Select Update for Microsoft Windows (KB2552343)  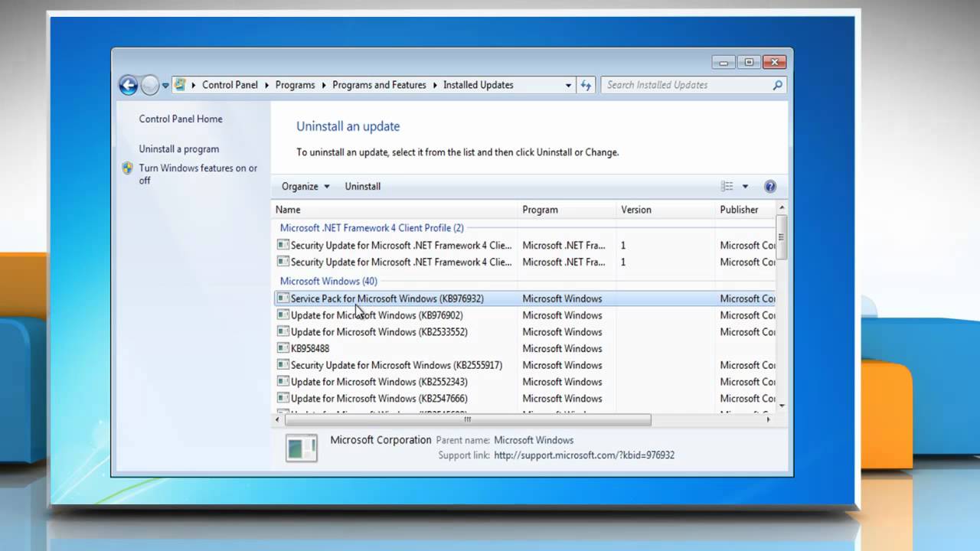tap(524, 382)
